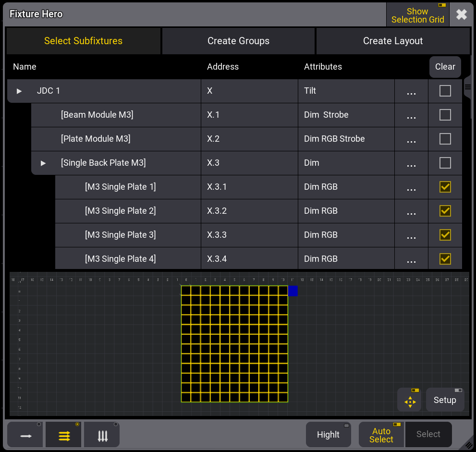Open the ellipsis menu for JDC 1
The height and width of the screenshot is (452, 476).
click(x=411, y=91)
